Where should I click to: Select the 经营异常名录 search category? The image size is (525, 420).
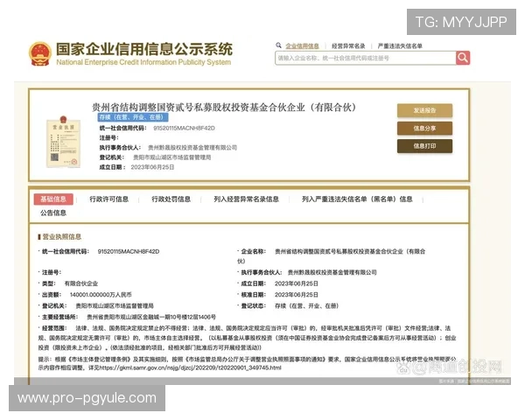click(348, 45)
